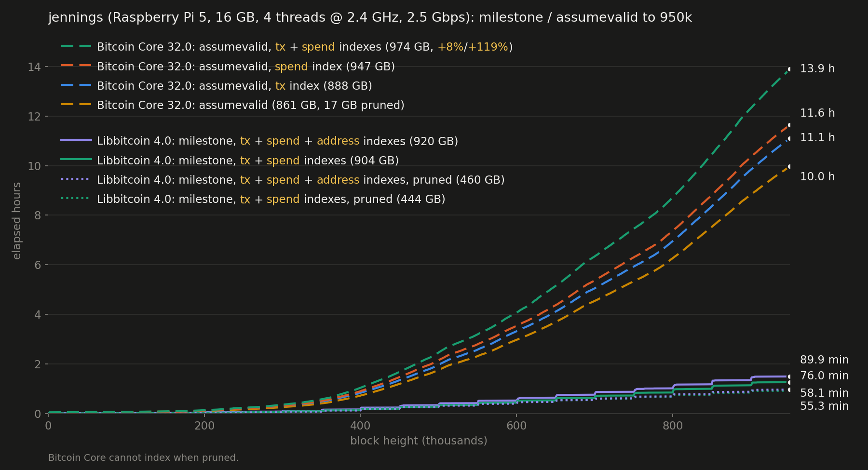Click the x-axis tick label 800
The width and height of the screenshot is (868, 470).
pyautogui.click(x=673, y=426)
